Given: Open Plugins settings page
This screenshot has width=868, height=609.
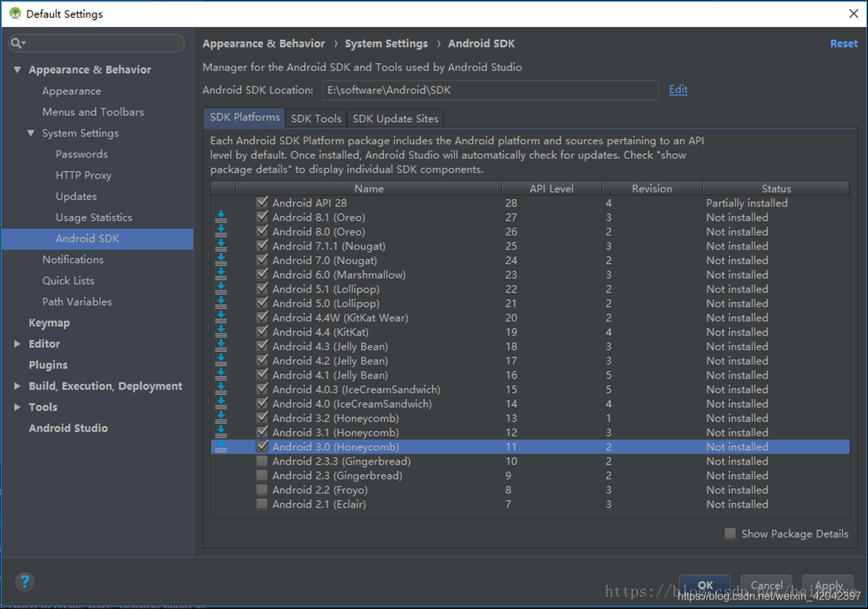Looking at the screenshot, I should pyautogui.click(x=48, y=365).
